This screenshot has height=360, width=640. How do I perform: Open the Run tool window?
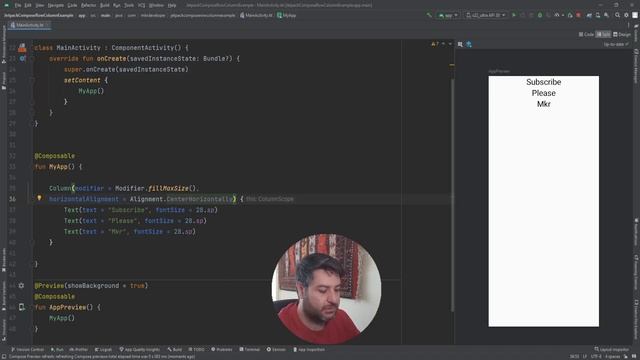(x=57, y=349)
